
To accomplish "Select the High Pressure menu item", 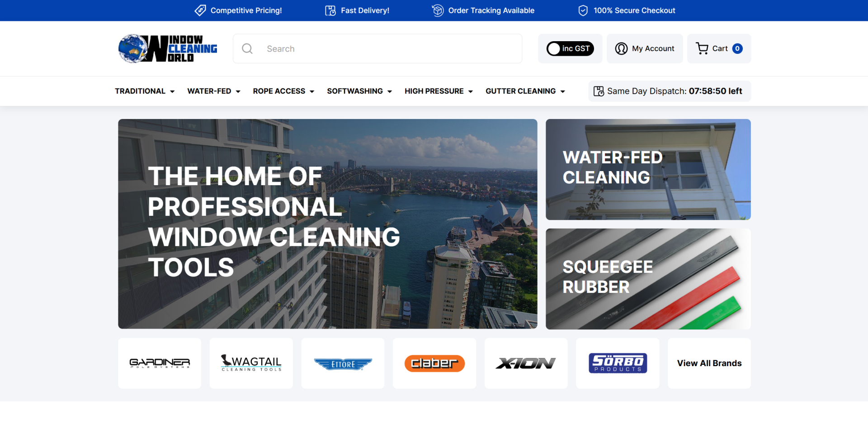I will click(439, 91).
